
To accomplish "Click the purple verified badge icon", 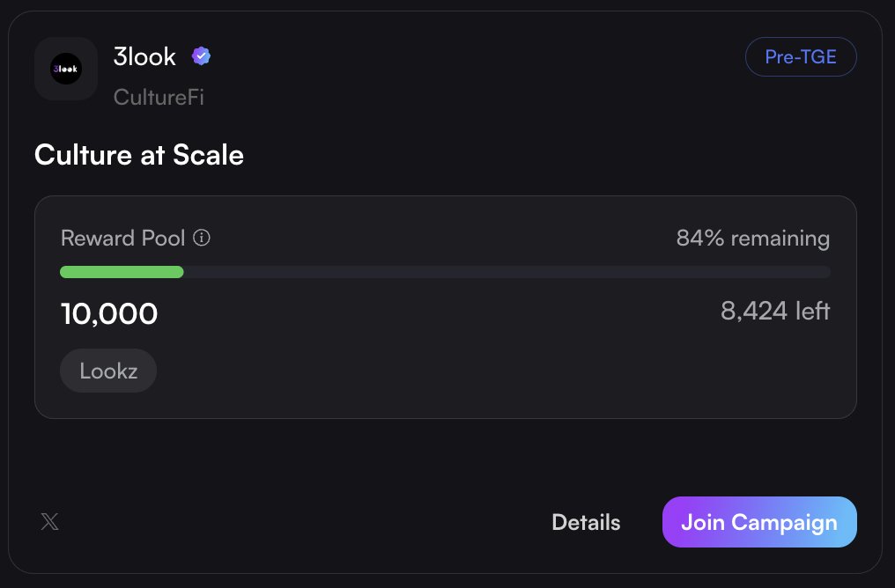I will click(x=201, y=55).
